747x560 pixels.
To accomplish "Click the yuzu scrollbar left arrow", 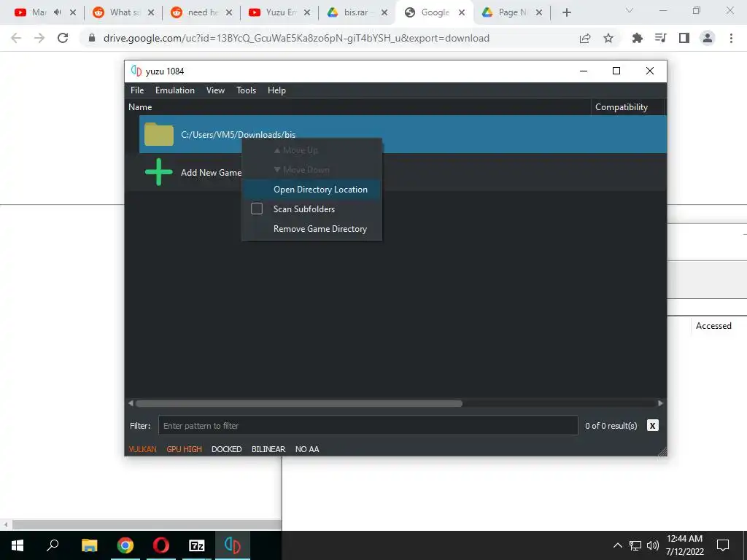I will (x=131, y=403).
